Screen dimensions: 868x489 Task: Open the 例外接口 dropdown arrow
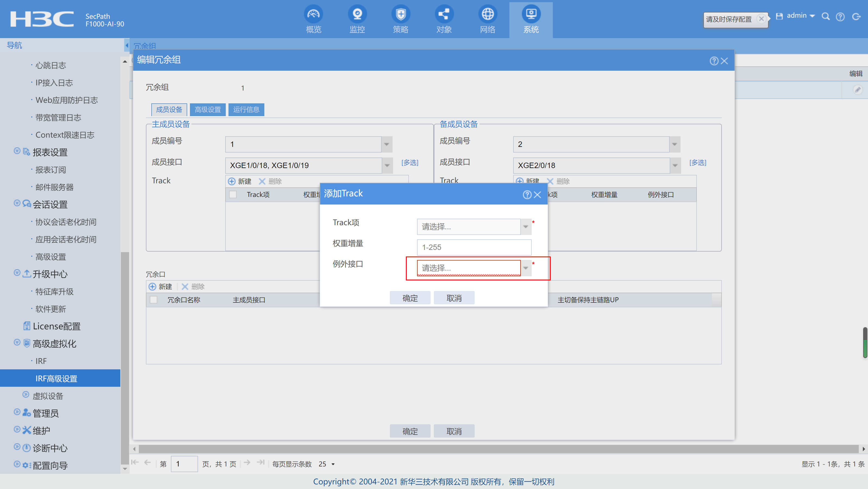click(526, 268)
